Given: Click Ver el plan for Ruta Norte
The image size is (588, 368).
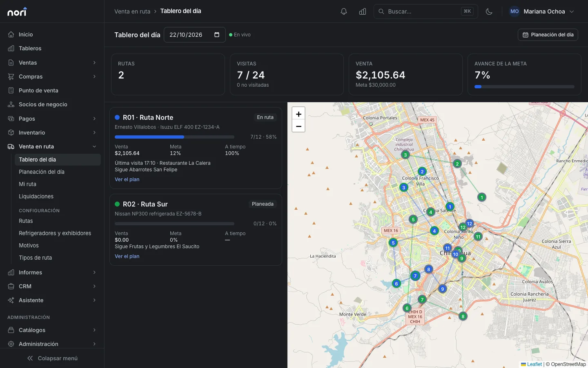Looking at the screenshot, I should [127, 180].
